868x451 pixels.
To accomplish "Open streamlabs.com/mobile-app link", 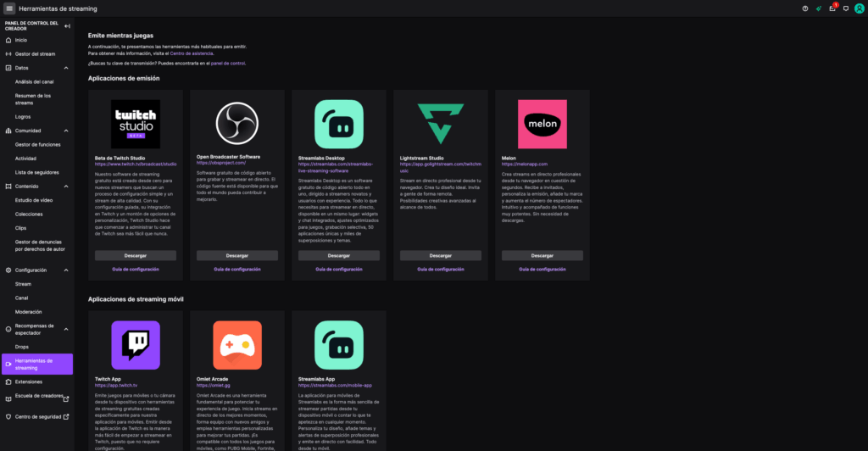I will 335,385.
